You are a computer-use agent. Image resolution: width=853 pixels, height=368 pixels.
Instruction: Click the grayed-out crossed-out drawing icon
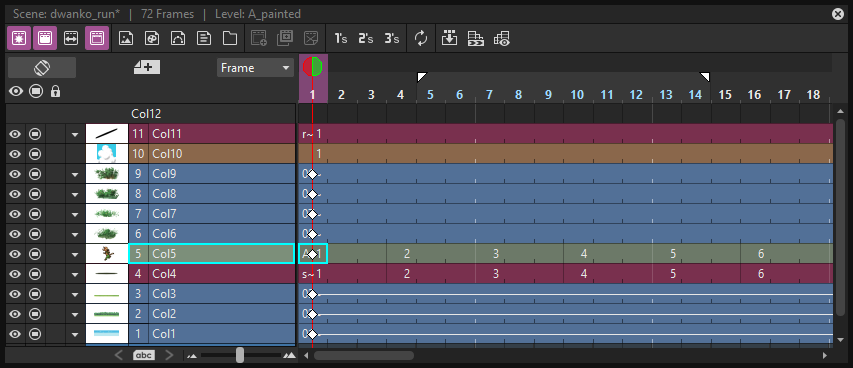point(311,38)
